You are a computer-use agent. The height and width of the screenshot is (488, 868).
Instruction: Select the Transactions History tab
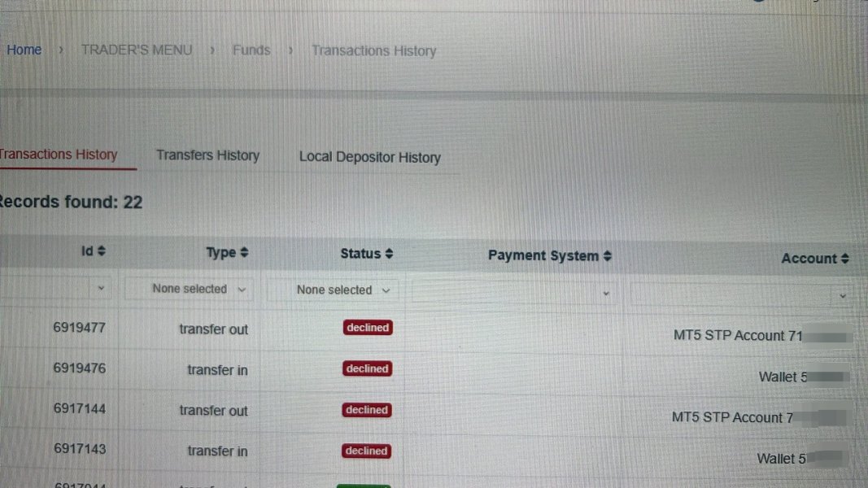click(x=58, y=155)
